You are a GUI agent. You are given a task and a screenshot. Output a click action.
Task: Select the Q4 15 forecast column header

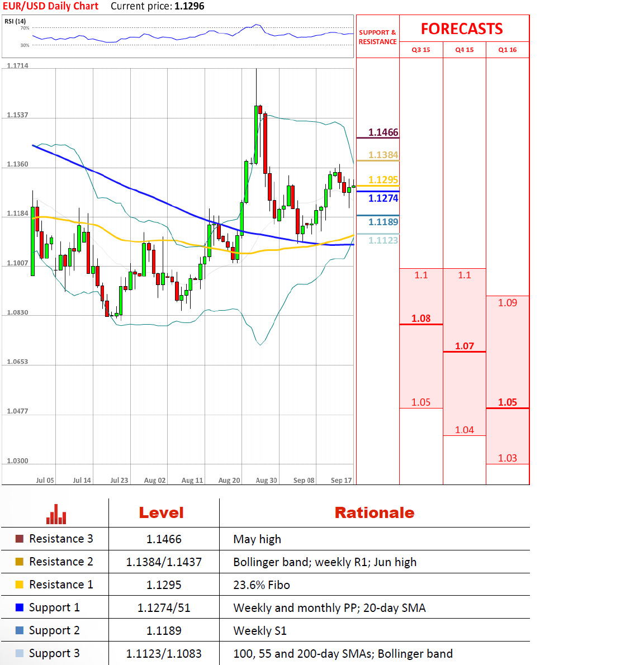coord(465,50)
